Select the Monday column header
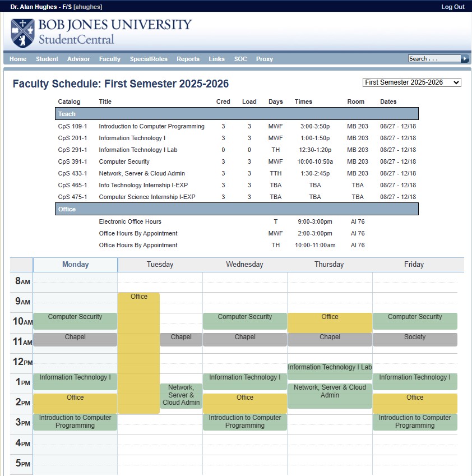472x476 pixels. point(76,265)
